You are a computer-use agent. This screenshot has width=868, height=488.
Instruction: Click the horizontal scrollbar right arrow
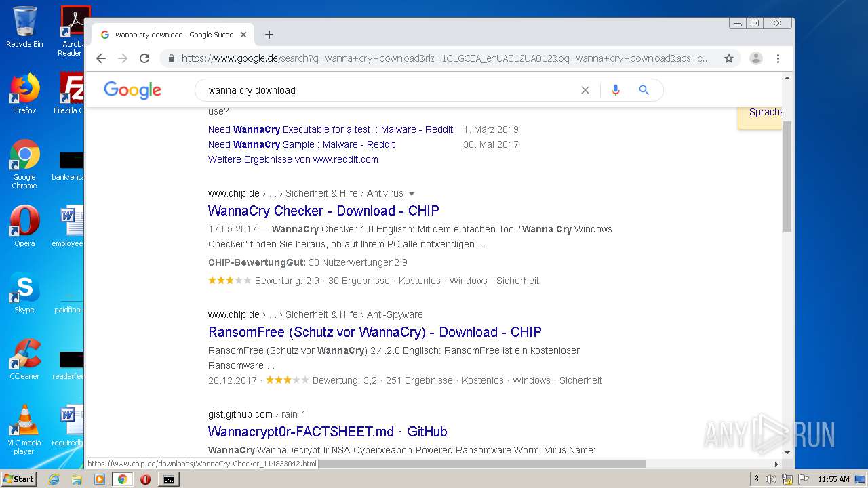pyautogui.click(x=776, y=464)
